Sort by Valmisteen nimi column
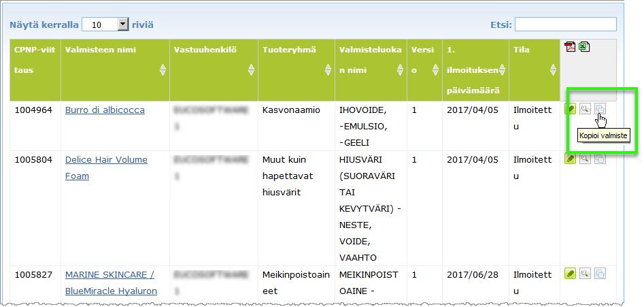 (x=163, y=70)
